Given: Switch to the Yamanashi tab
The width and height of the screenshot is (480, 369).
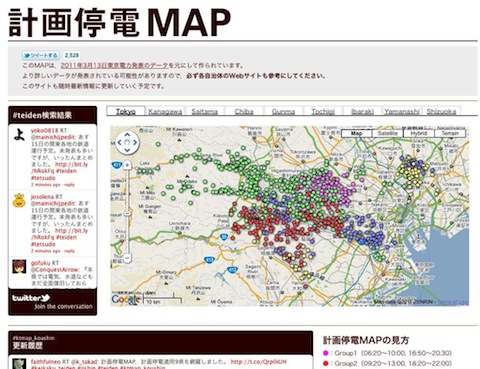Looking at the screenshot, I should (x=402, y=112).
